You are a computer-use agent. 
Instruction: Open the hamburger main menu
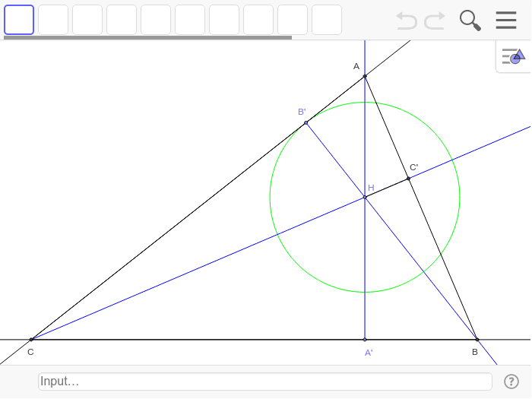click(506, 20)
